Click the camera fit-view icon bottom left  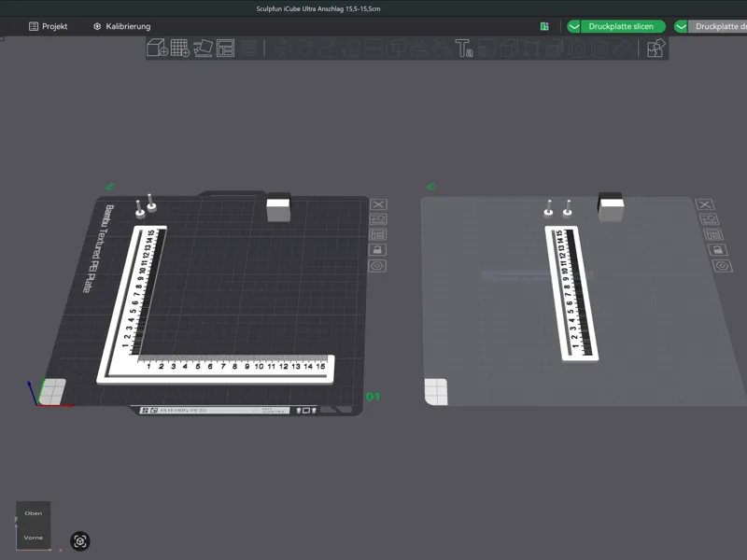[x=80, y=541]
